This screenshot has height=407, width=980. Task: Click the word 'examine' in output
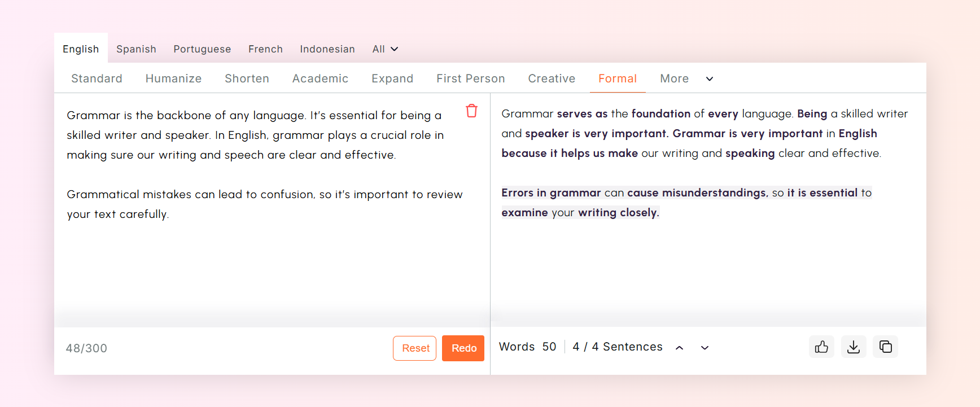click(x=524, y=213)
